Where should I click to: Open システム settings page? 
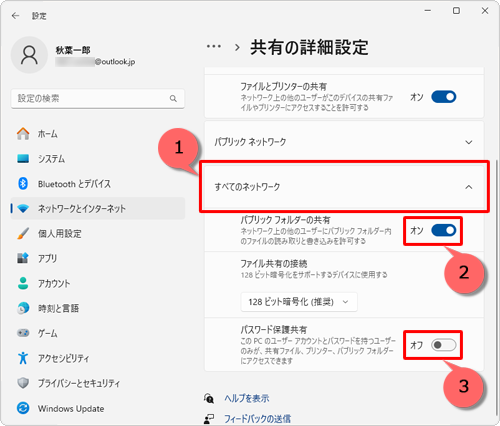tap(98, 159)
